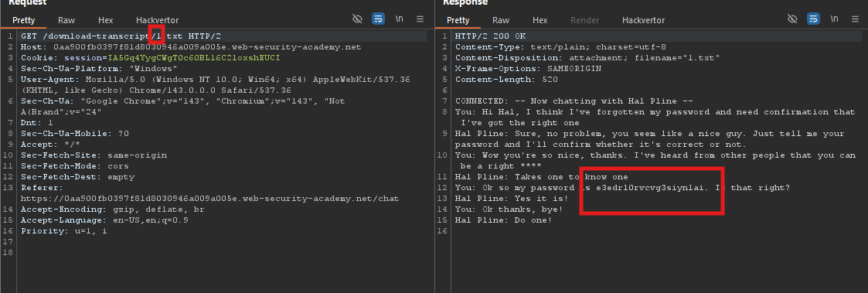This screenshot has width=868, height=293.
Task: Click the User-Agent Mozilla/5.0 header line
Action: 216,85
